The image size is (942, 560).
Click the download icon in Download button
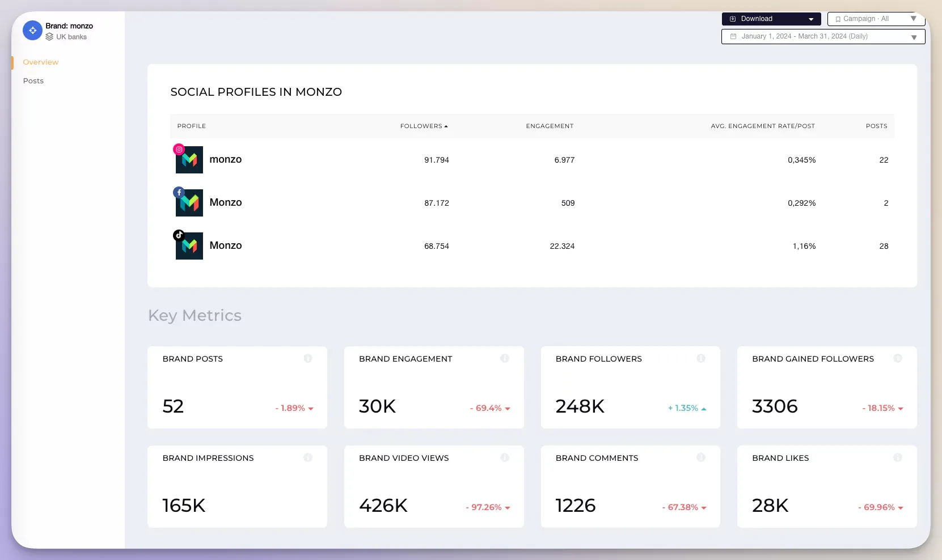[733, 19]
